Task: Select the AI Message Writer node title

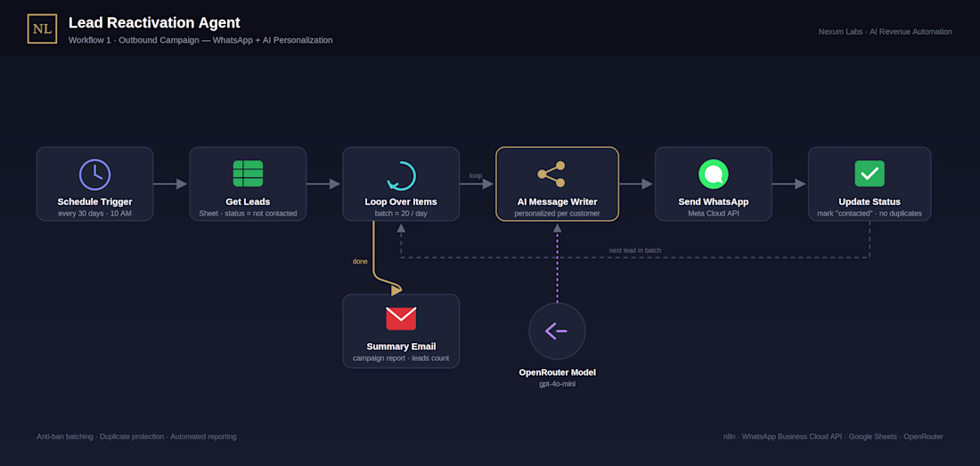Action: (557, 201)
